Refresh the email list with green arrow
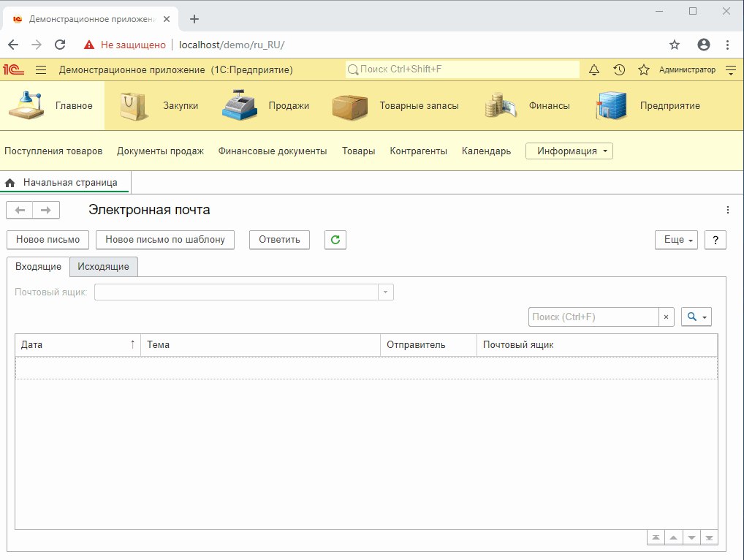 click(335, 240)
